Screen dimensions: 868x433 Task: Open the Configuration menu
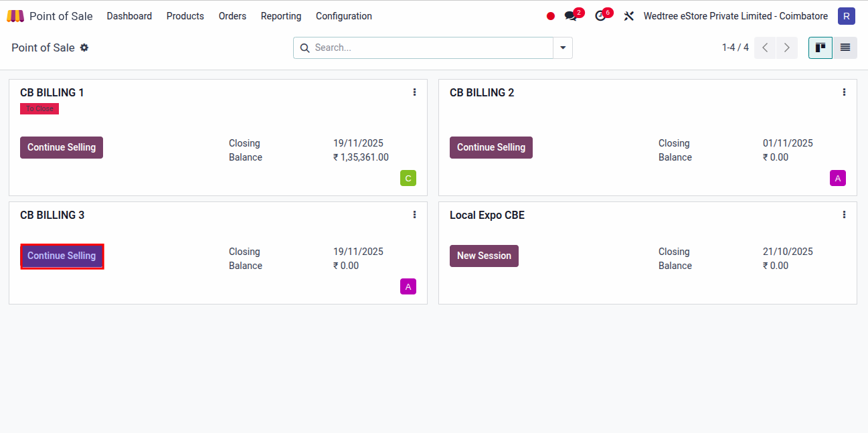coord(343,15)
